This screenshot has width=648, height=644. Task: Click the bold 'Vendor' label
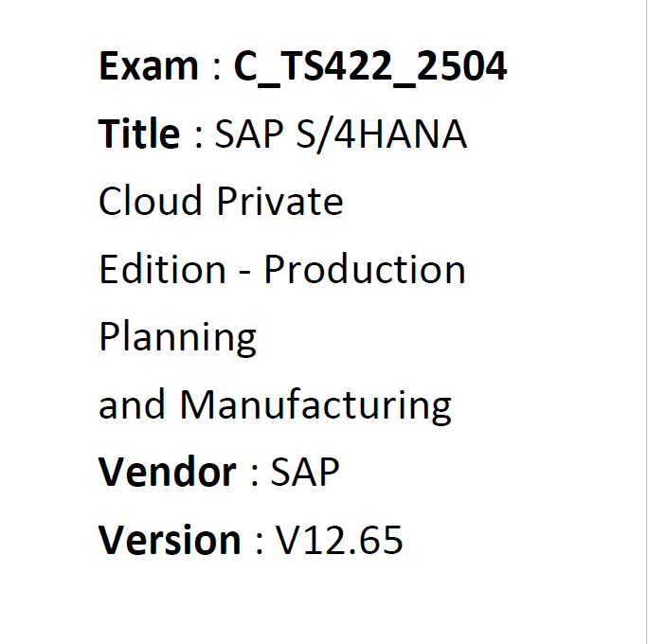167,472
